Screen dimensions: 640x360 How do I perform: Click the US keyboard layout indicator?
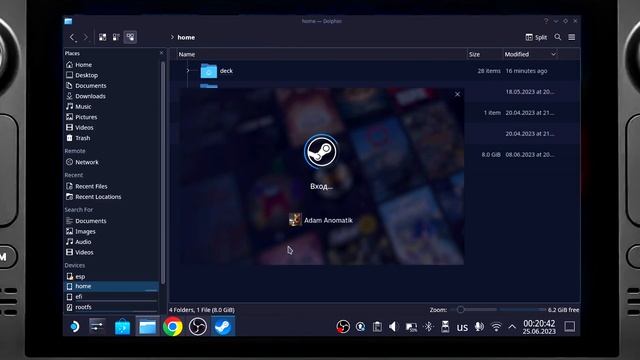point(462,327)
